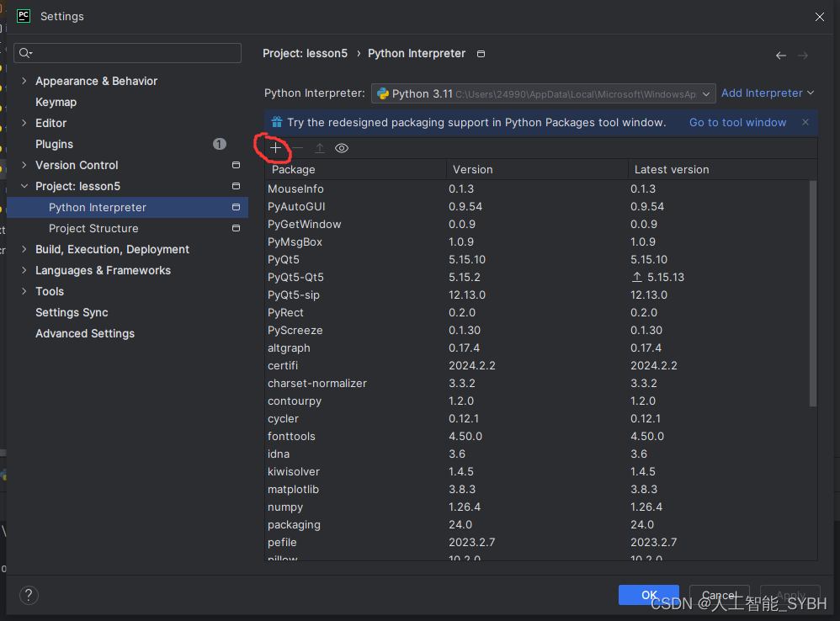Click the minus uninstall package icon
Image resolution: width=840 pixels, height=621 pixels.
tap(298, 148)
